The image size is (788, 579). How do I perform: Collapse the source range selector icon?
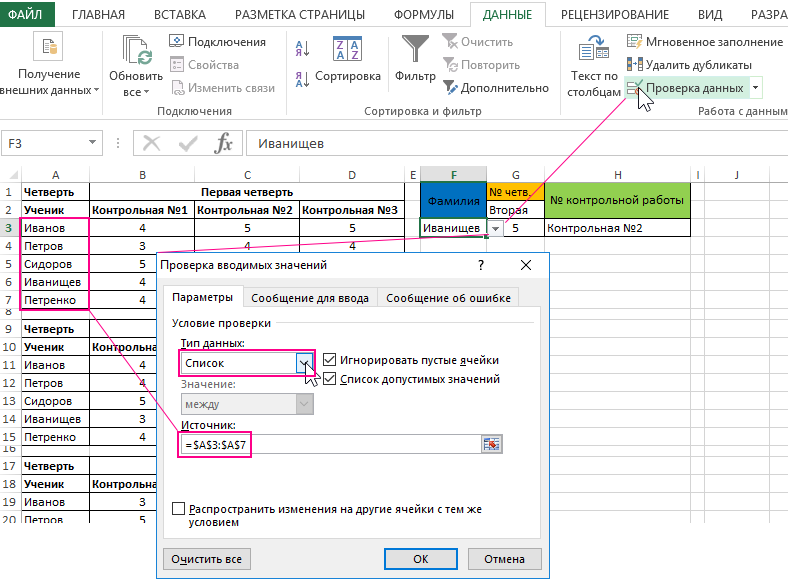(491, 444)
